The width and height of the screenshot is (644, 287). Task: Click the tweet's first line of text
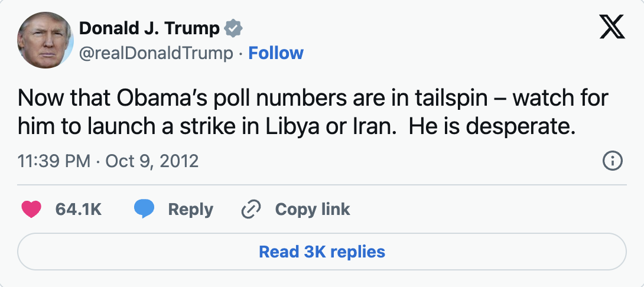(313, 98)
